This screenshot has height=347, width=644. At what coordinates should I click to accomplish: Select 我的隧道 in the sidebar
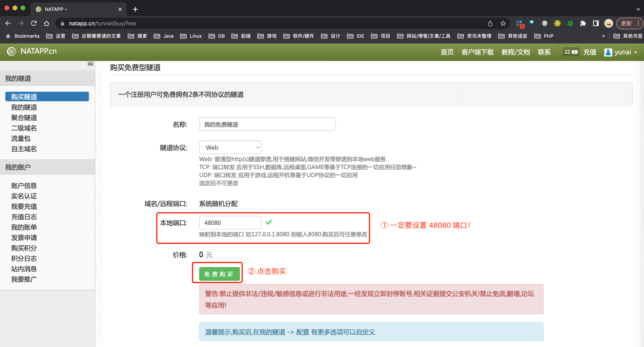tap(24, 107)
